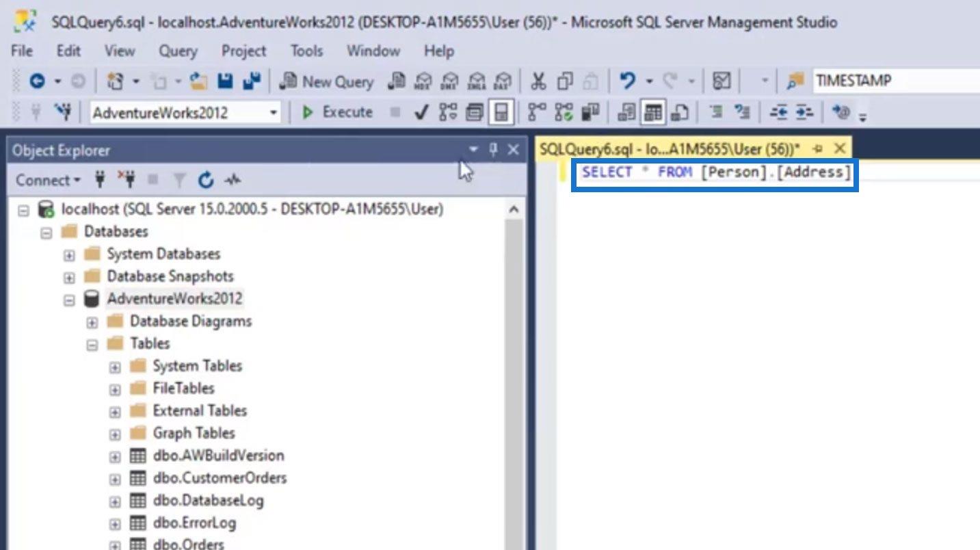980x550 pixels.
Task: Click the New Project icon
Action: (116, 81)
